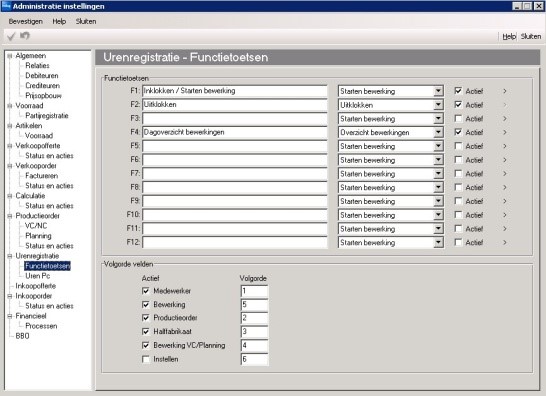The width and height of the screenshot is (546, 396).
Task: Open the F1 action dropdown
Action: [438, 91]
